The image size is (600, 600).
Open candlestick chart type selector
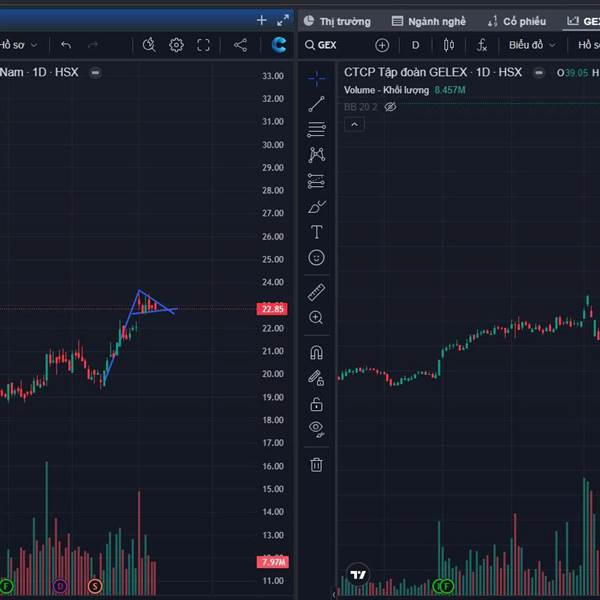point(449,45)
